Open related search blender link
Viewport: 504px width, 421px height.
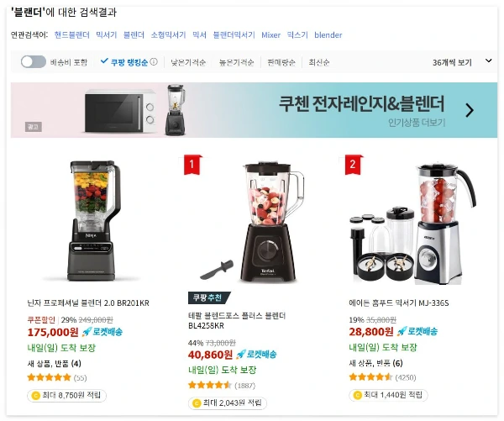[328, 34]
